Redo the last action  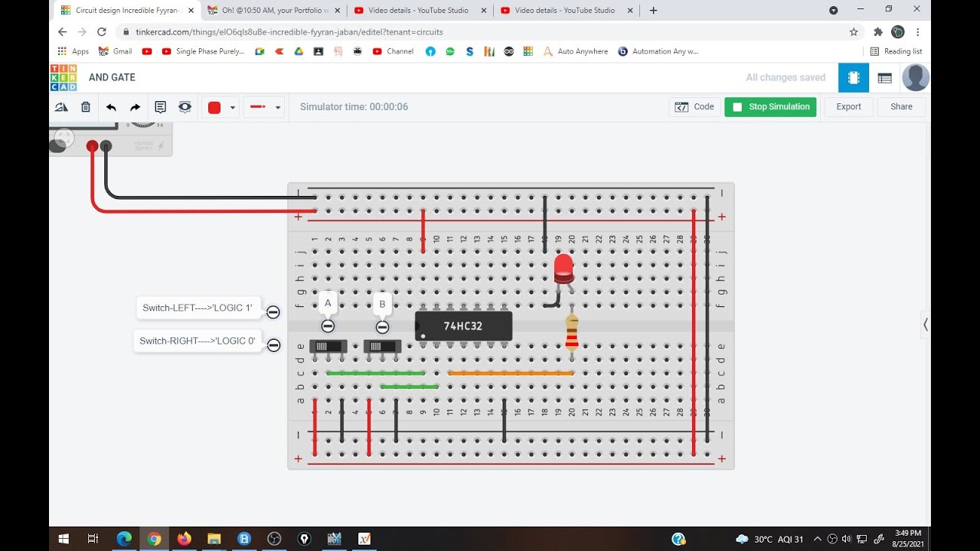(136, 107)
